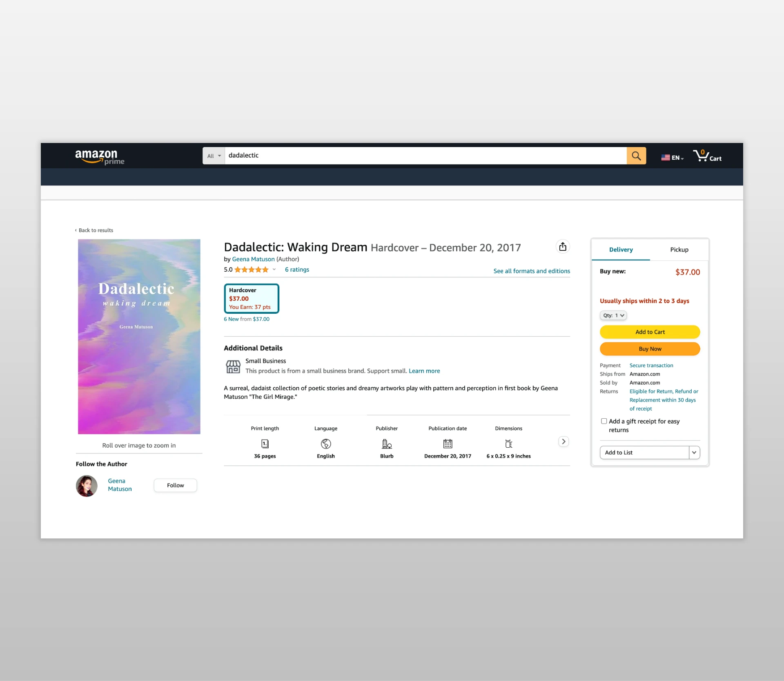
Task: Expand the Add to List arrow
Action: (694, 453)
